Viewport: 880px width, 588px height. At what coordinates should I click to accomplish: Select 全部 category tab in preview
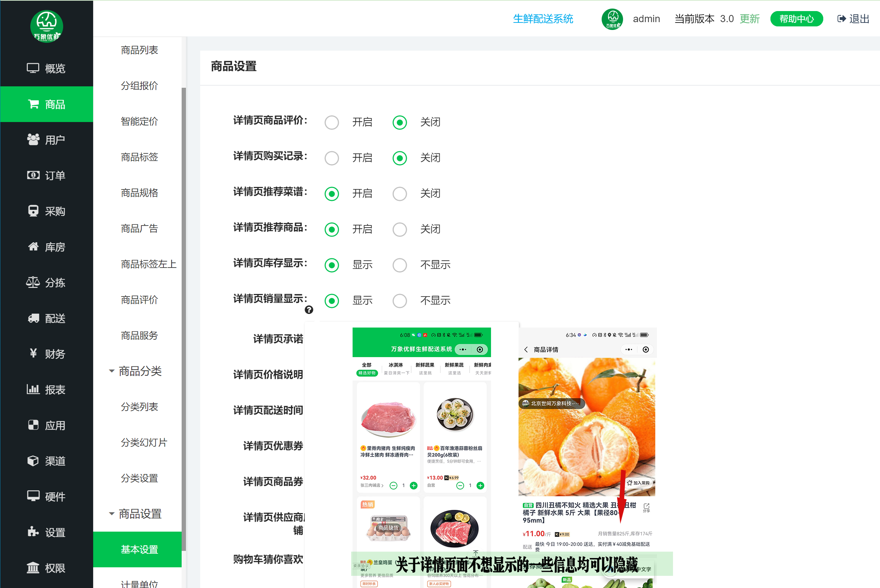tap(367, 369)
